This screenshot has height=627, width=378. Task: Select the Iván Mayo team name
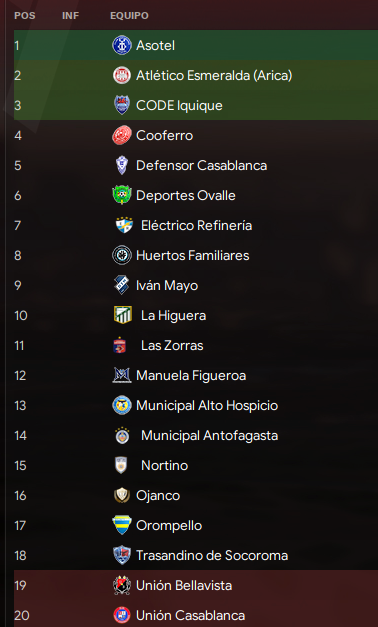[167, 286]
